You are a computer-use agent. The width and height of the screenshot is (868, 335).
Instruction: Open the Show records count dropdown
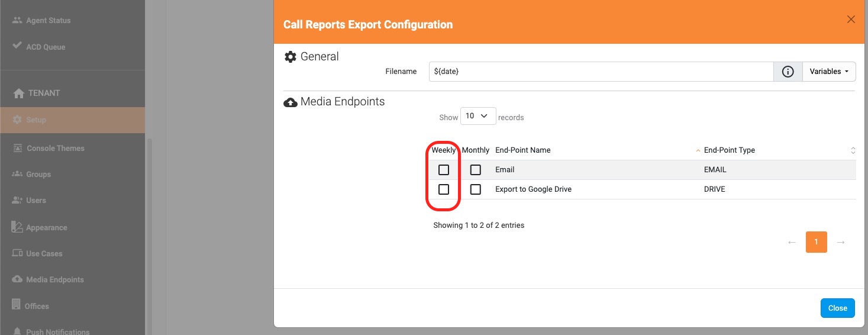pyautogui.click(x=478, y=116)
